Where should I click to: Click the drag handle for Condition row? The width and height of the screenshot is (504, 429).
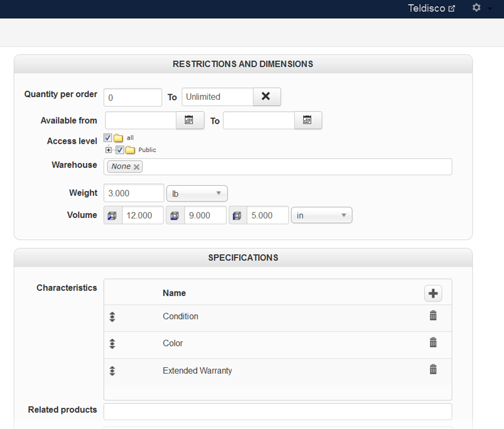pos(112,317)
